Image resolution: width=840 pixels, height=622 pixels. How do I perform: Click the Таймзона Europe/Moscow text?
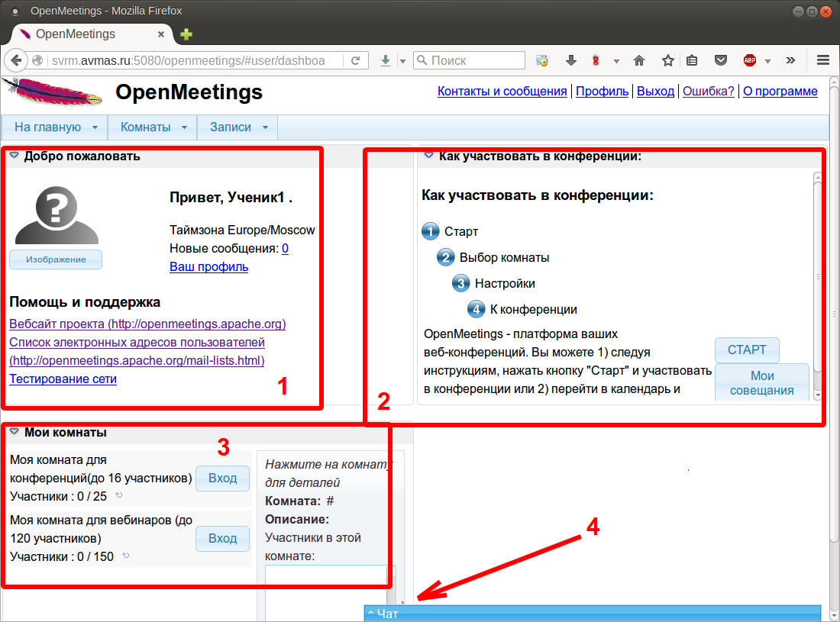click(242, 230)
